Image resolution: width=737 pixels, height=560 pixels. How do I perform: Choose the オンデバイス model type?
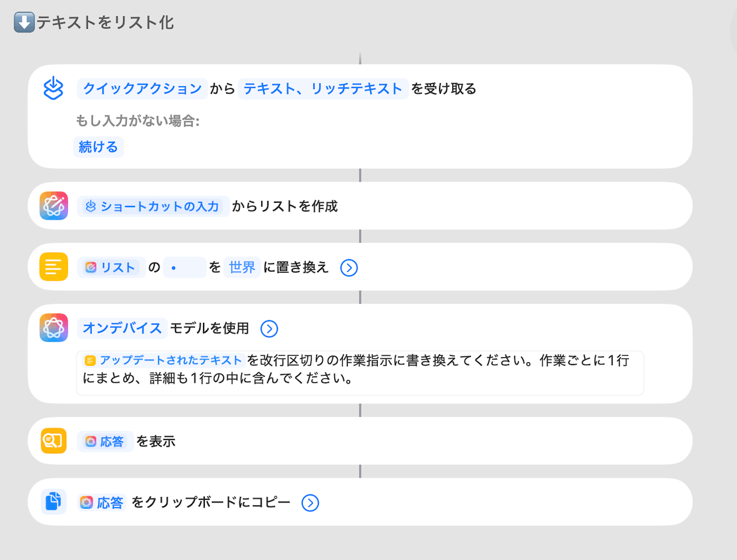coord(122,328)
